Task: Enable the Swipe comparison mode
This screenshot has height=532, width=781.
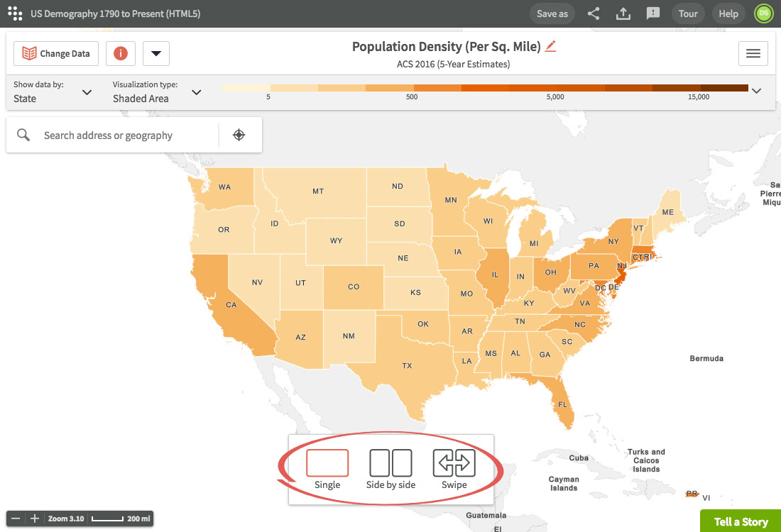Action: pos(454,463)
